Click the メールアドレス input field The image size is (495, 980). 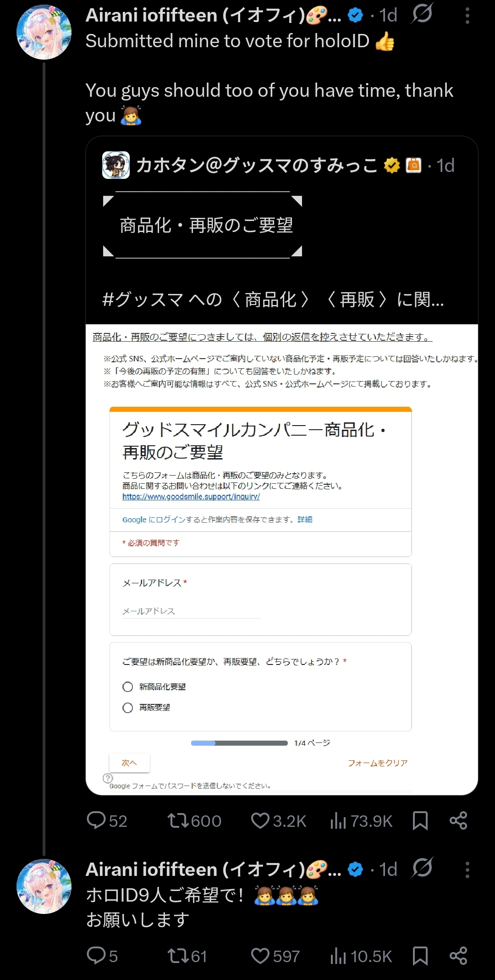191,611
